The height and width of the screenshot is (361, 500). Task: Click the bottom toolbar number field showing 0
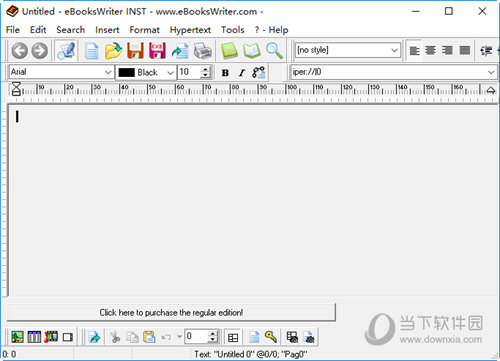pyautogui.click(x=197, y=336)
